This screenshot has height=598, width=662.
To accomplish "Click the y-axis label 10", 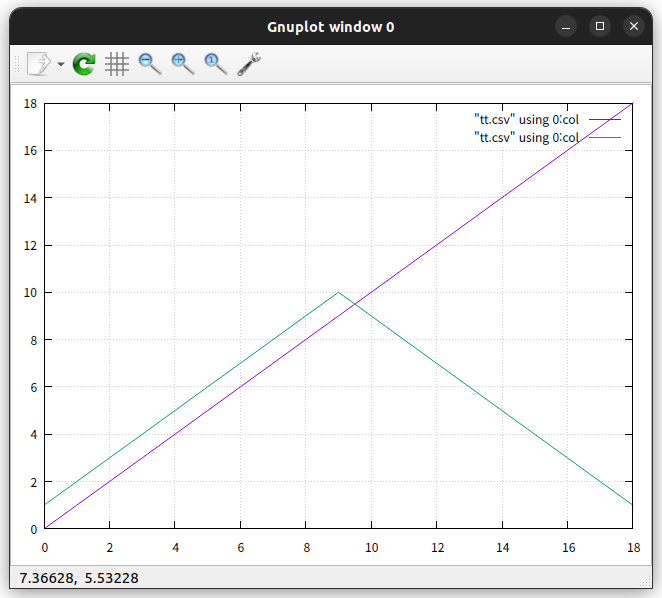I will (30, 293).
